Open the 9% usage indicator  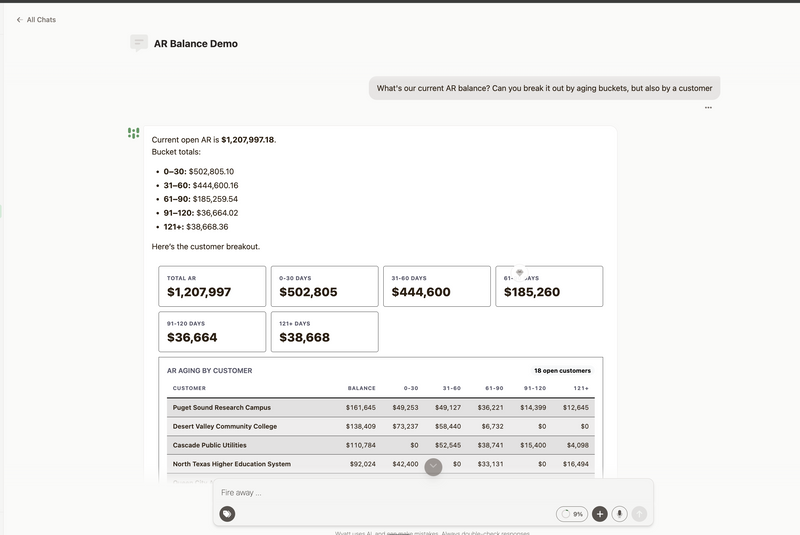tap(572, 514)
